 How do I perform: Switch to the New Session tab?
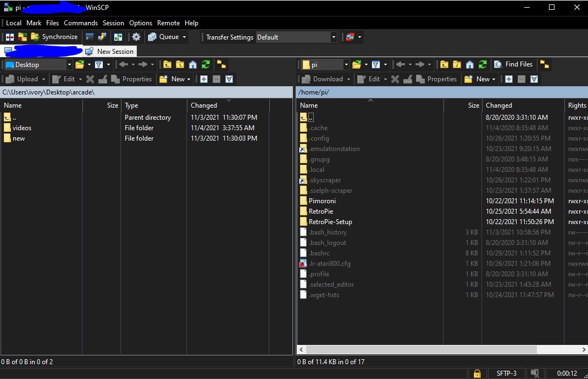[110, 51]
